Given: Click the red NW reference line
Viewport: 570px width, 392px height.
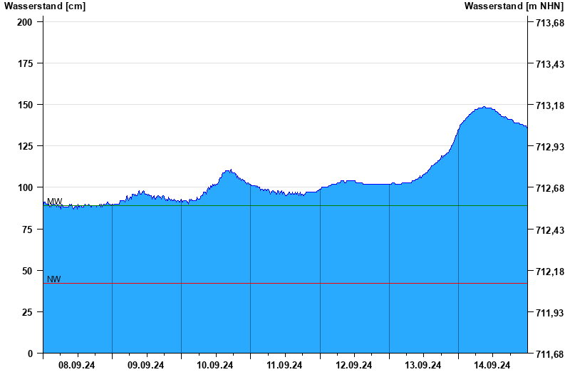Looking at the screenshot, I should [x=286, y=283].
